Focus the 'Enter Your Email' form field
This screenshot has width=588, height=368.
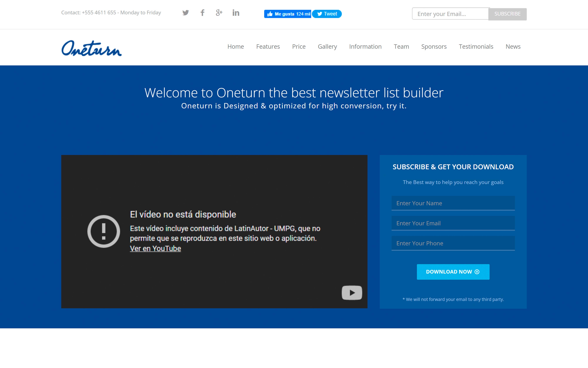[453, 223]
